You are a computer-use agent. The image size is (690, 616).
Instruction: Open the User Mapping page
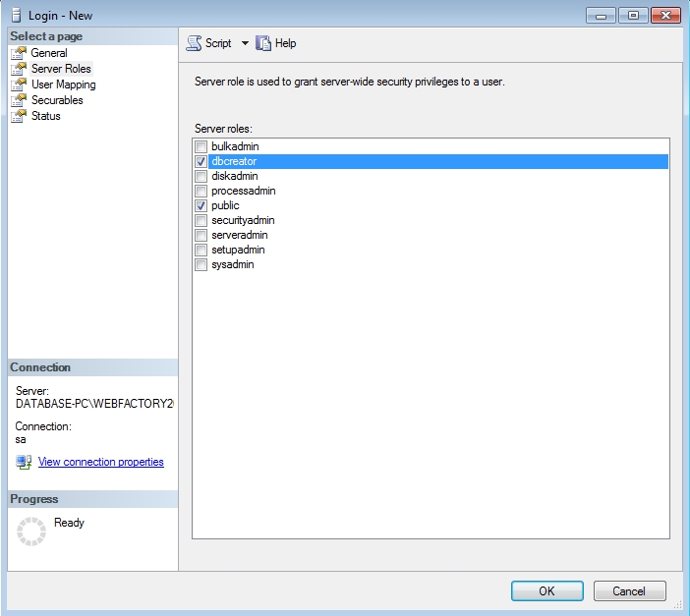[x=63, y=84]
